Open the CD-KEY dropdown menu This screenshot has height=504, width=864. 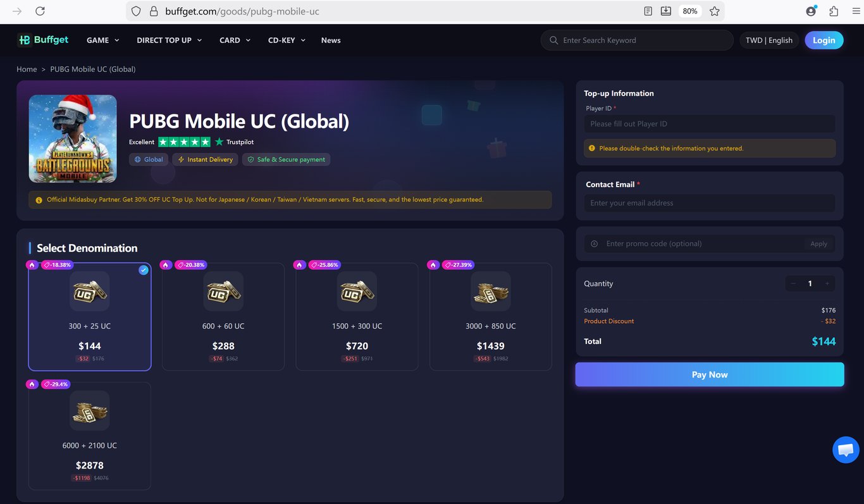[x=287, y=40]
